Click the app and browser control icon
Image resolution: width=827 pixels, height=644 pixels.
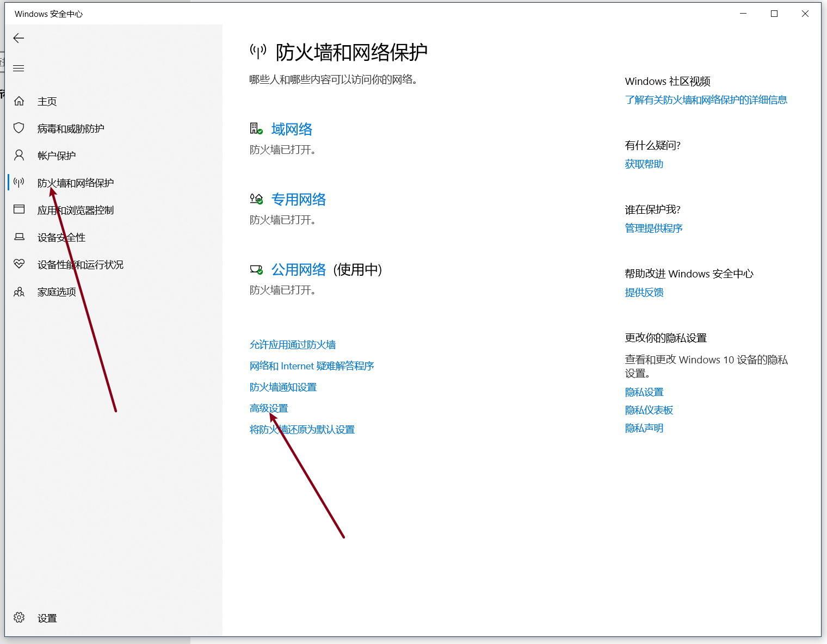[19, 209]
